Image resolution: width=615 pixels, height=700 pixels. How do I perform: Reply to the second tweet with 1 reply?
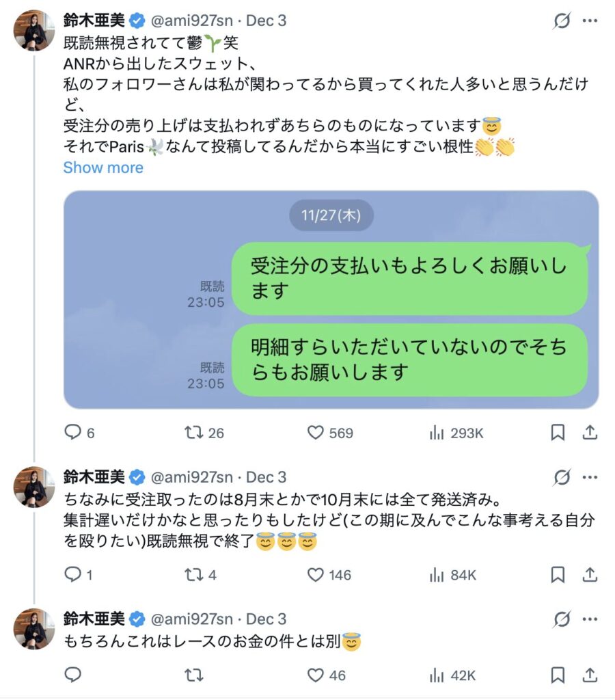point(73,575)
